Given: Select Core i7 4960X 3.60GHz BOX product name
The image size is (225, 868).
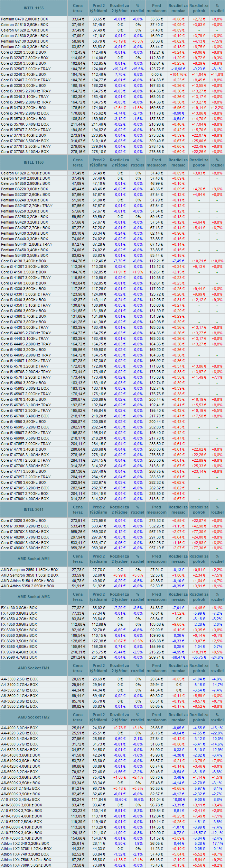Looking at the screenshot, I should pos(25,548).
